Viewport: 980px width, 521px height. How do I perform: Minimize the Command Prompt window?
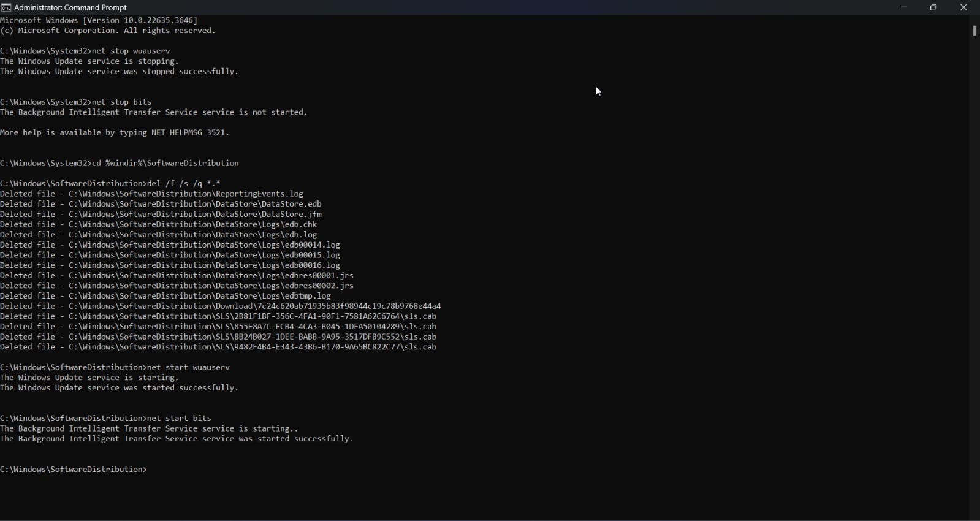click(904, 7)
